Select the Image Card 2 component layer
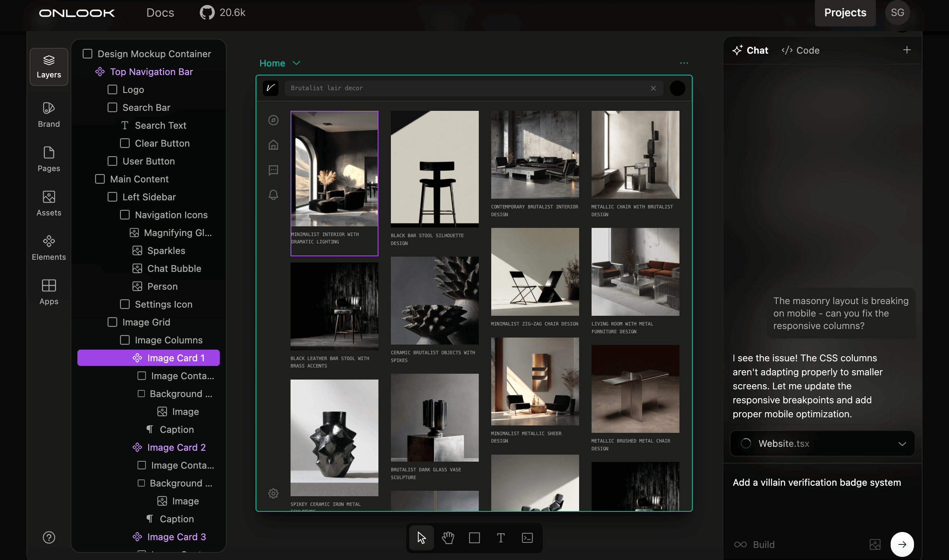The image size is (949, 560). 176,447
